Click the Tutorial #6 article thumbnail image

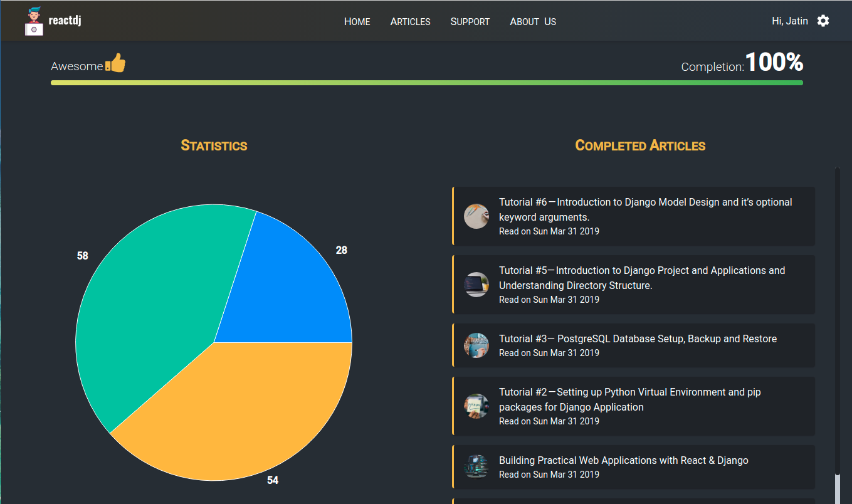pos(476,216)
